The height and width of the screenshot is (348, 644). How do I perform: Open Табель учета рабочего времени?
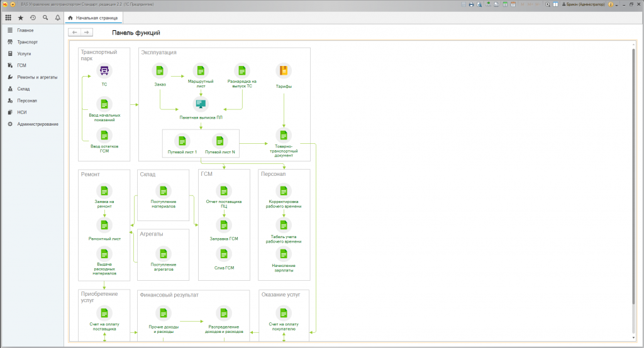(x=284, y=226)
